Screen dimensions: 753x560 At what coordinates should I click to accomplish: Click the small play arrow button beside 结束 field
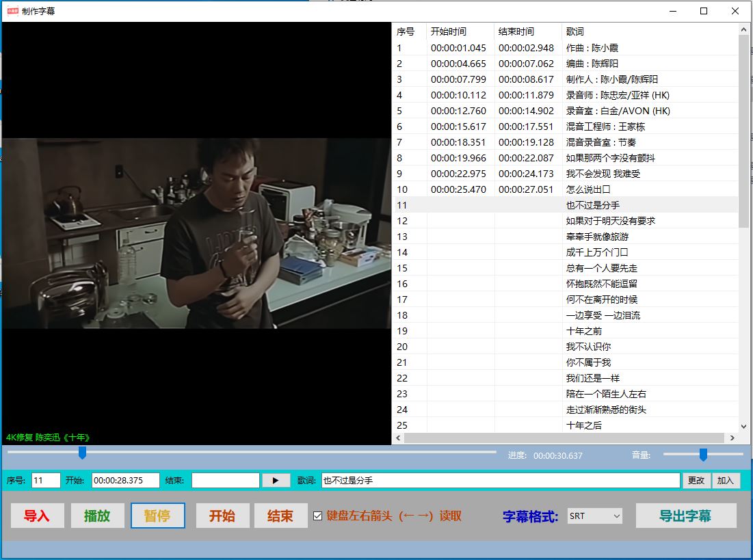[276, 481]
